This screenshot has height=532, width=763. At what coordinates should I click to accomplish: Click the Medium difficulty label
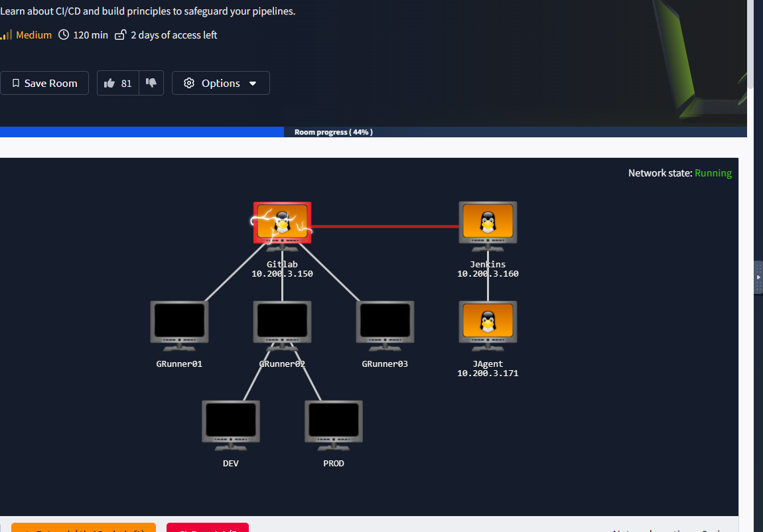point(34,35)
